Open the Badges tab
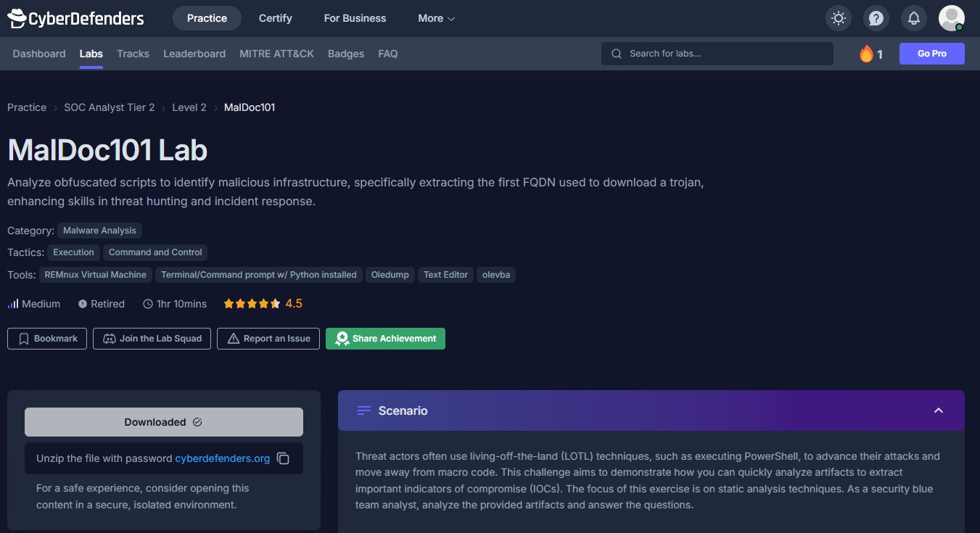 pyautogui.click(x=346, y=54)
